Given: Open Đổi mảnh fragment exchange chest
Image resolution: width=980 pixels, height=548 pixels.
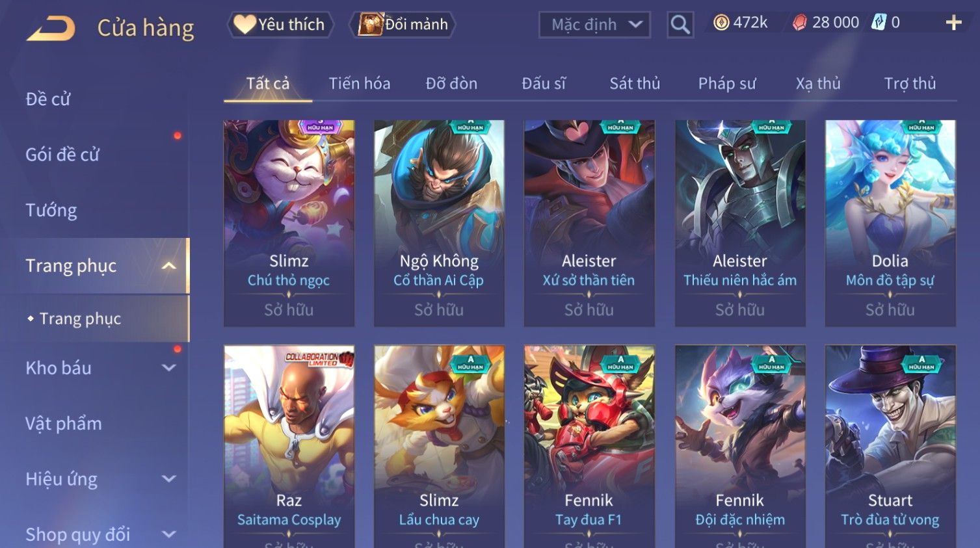Looking at the screenshot, I should (x=403, y=25).
